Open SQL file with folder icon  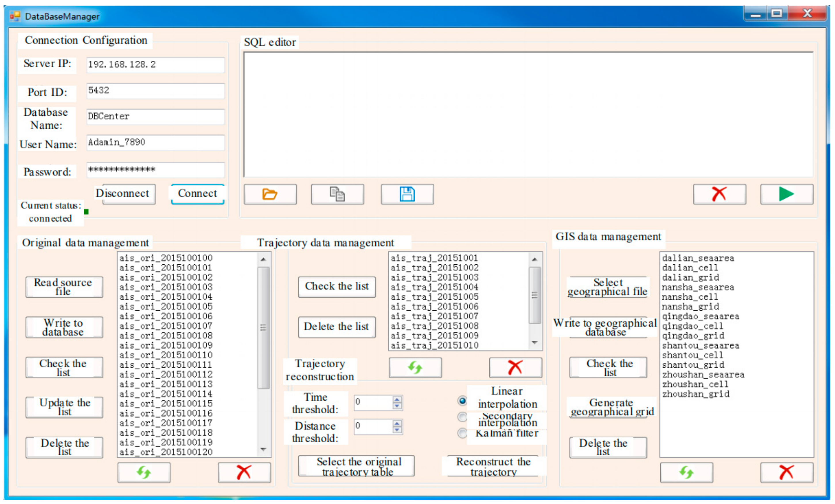[270, 194]
